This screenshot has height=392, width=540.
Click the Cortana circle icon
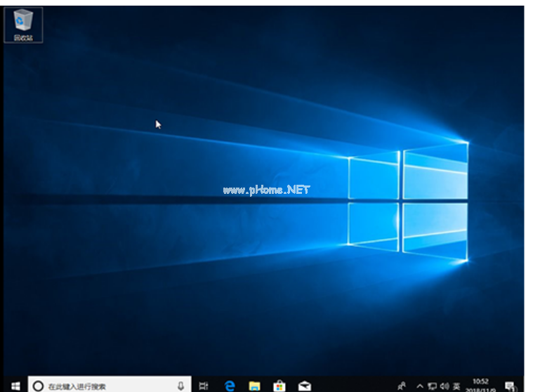click(39, 386)
